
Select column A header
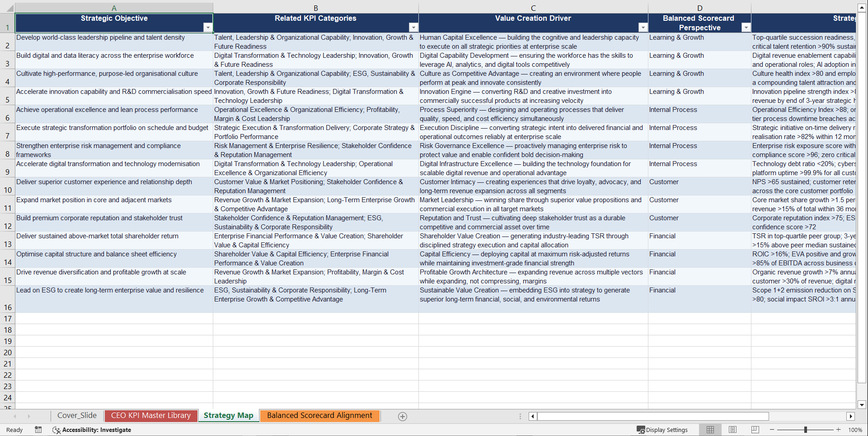point(114,8)
